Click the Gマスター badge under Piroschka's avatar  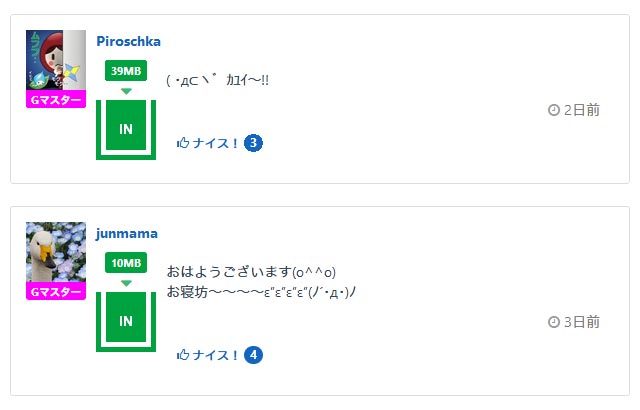tap(56, 99)
